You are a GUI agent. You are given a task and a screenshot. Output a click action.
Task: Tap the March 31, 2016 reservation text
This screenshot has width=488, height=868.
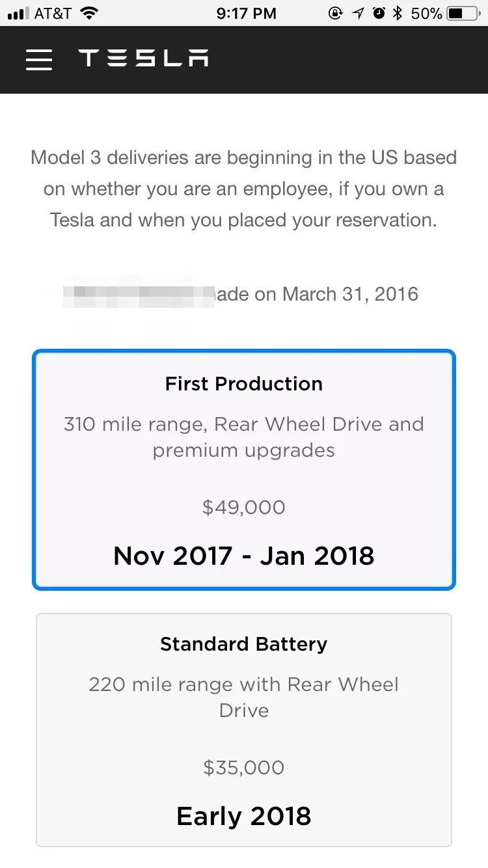(350, 294)
